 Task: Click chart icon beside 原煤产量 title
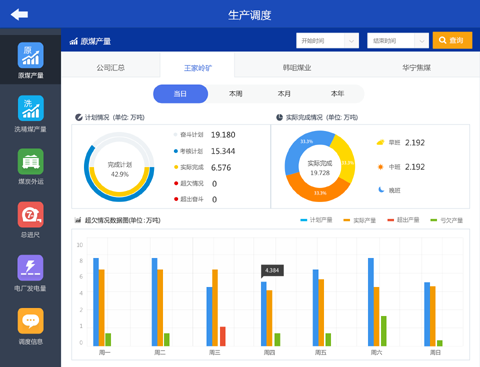73,41
